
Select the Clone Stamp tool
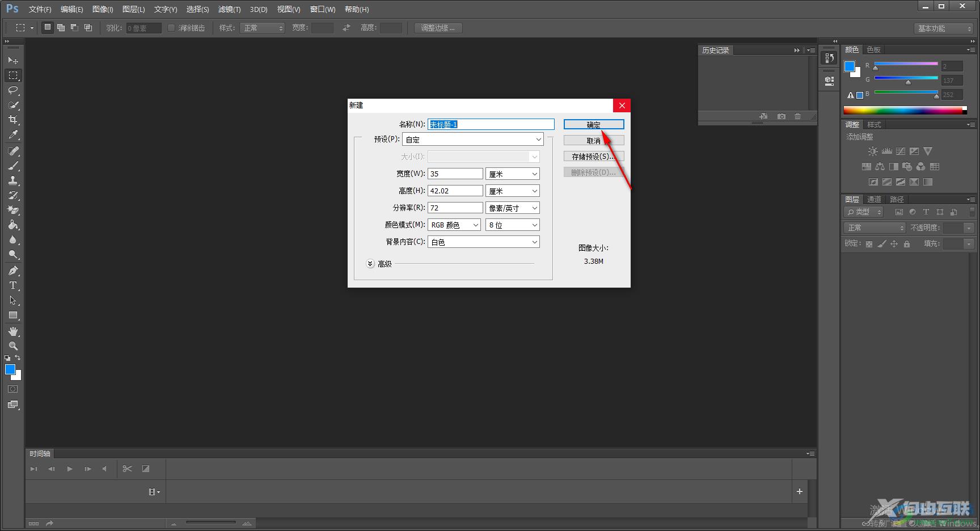coord(13,181)
